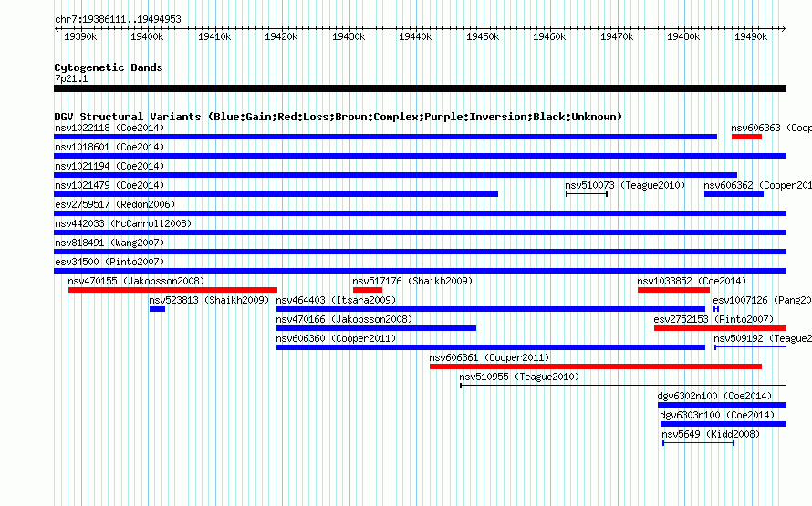Open the esv34500 (Pinto2007) label
Image resolution: width=812 pixels, height=506 pixels.
tap(109, 262)
